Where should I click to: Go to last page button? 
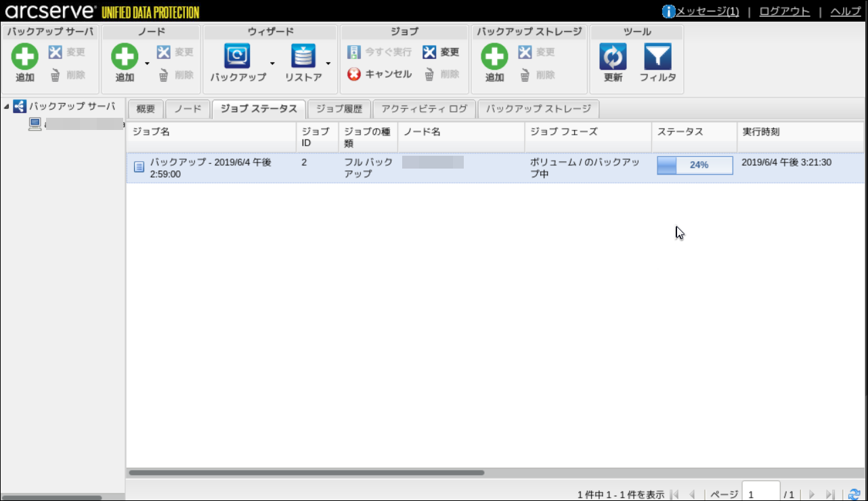831,495
